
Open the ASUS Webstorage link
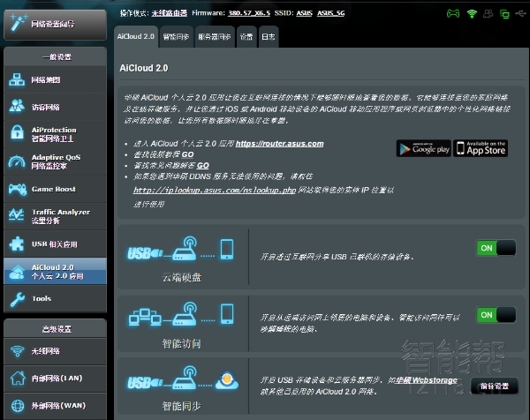coord(427,380)
